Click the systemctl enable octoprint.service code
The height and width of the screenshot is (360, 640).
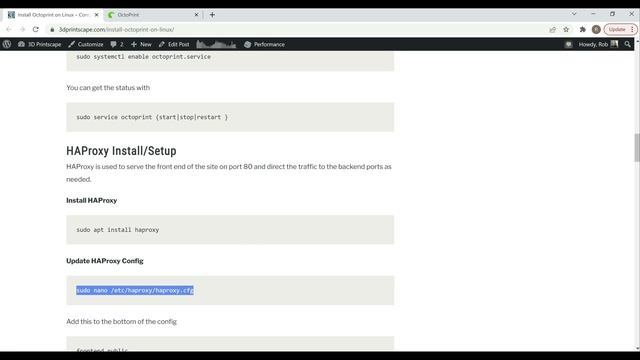[x=144, y=57]
